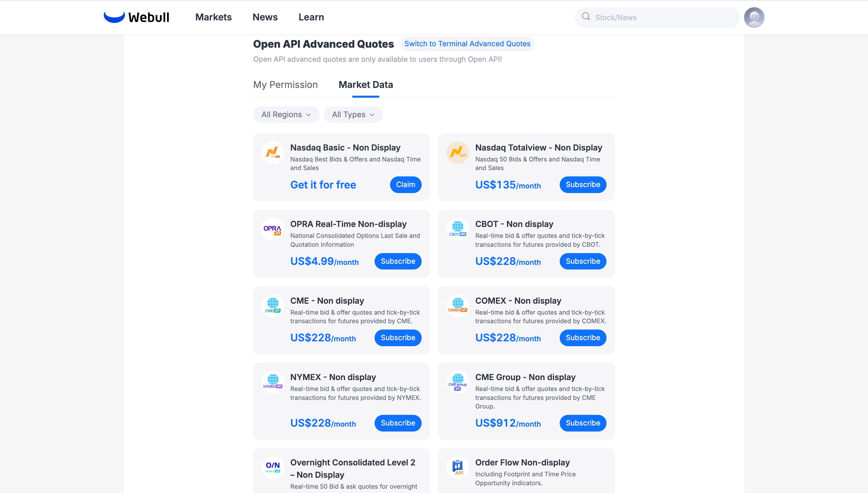Click the Webull logo

click(136, 17)
